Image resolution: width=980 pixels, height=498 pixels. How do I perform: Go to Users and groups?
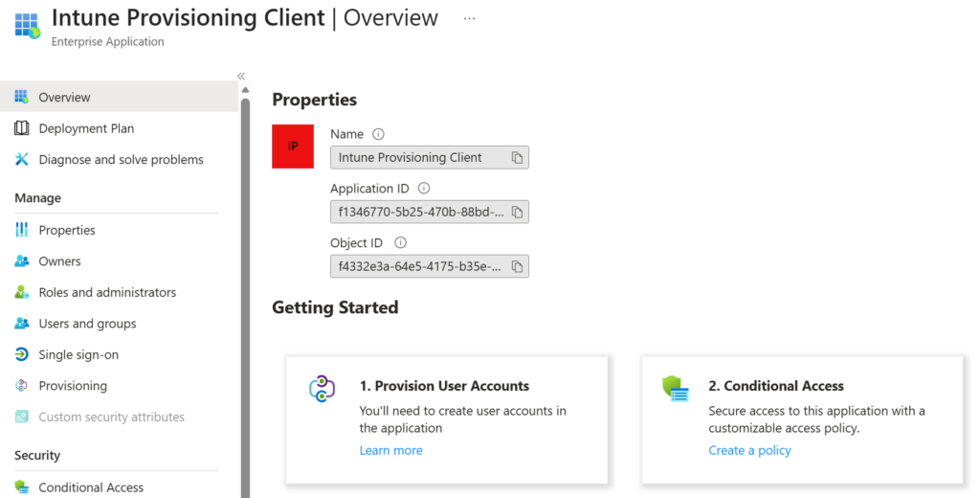tap(87, 324)
